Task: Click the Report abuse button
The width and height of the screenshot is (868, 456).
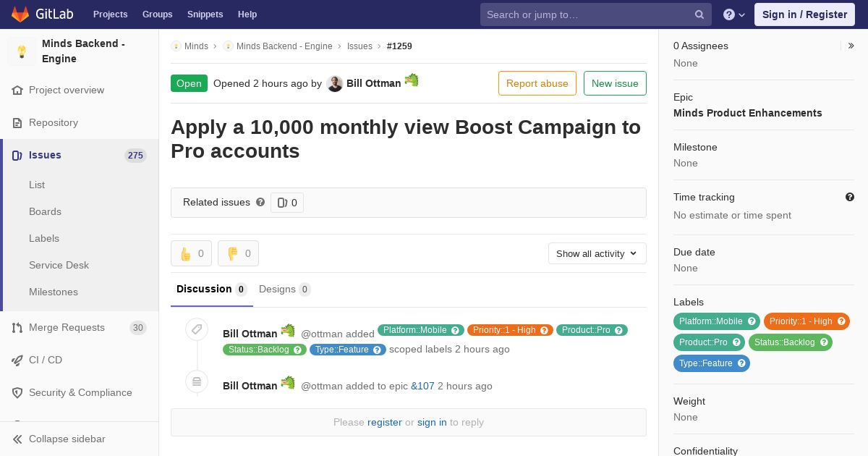Action: tap(537, 83)
